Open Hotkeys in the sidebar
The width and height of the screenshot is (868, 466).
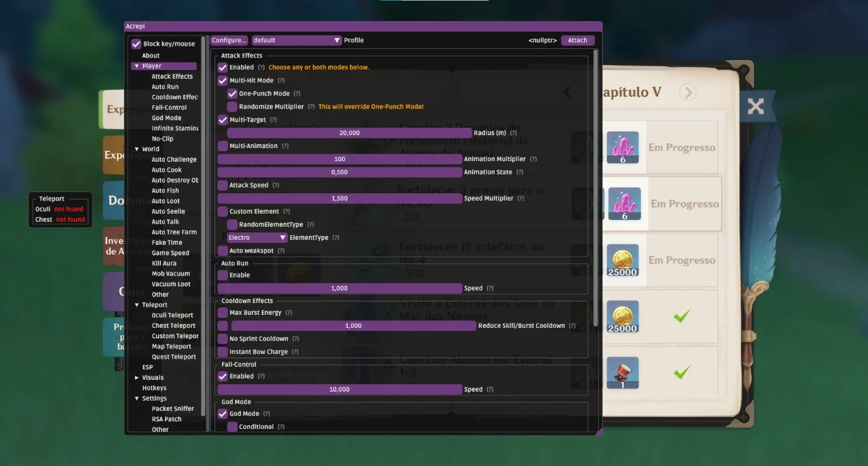click(154, 388)
